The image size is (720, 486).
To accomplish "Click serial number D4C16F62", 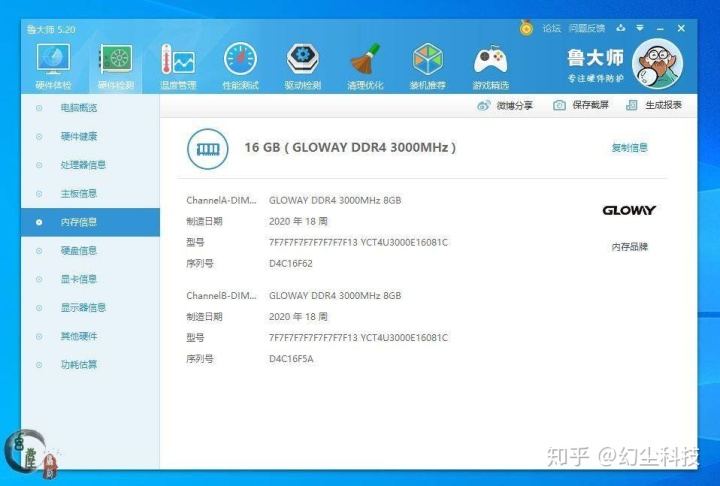I will coord(291,264).
